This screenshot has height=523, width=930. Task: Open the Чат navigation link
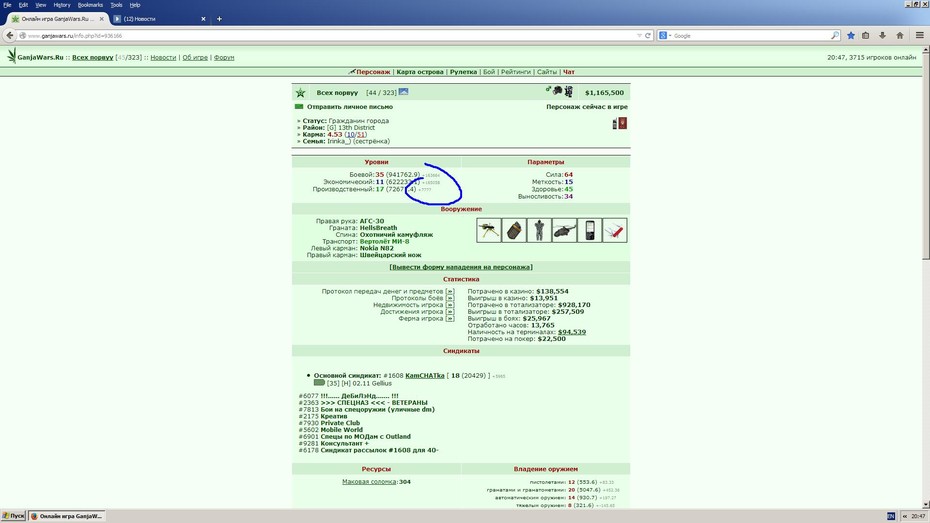[569, 72]
